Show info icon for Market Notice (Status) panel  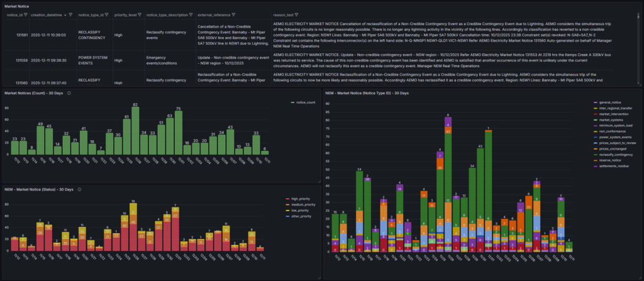79,189
